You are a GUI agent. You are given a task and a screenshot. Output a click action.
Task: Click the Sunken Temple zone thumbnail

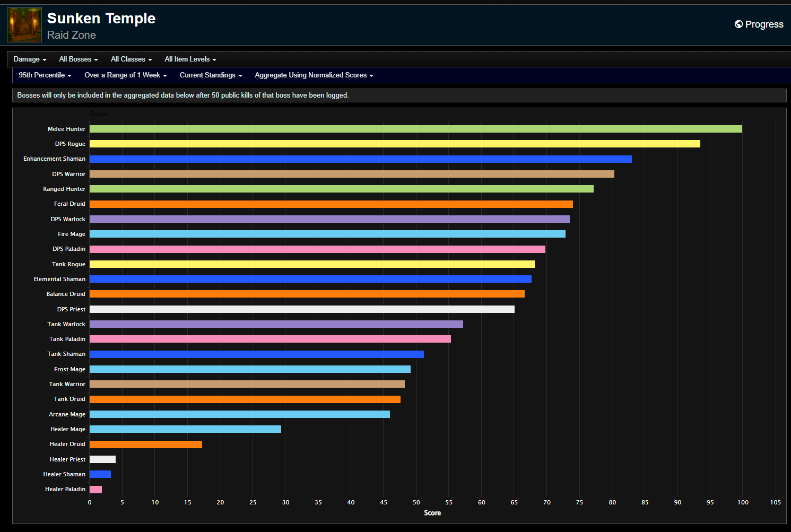[x=24, y=24]
